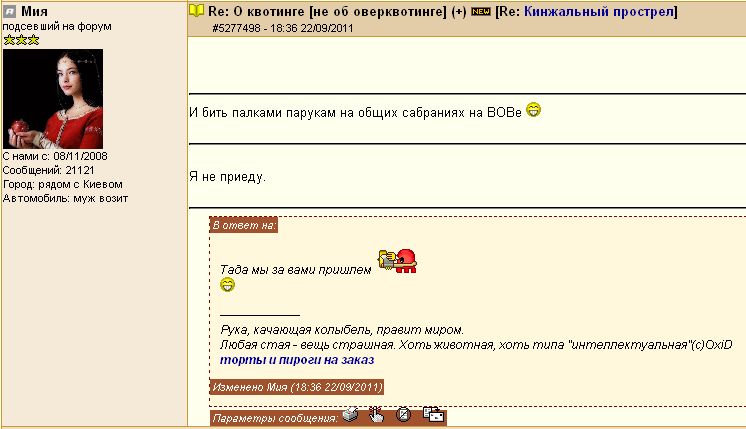Click the avatar picture of Мия

53,99
